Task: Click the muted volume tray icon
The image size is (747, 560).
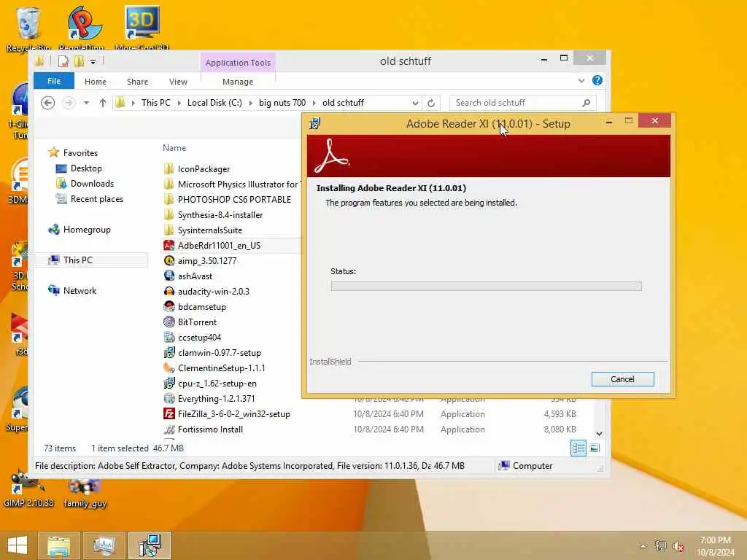Action: click(678, 546)
